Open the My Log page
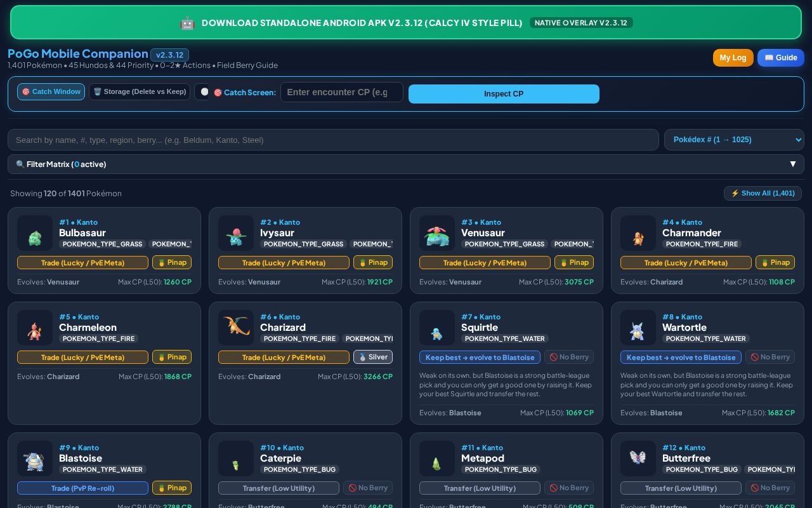 pyautogui.click(x=733, y=58)
